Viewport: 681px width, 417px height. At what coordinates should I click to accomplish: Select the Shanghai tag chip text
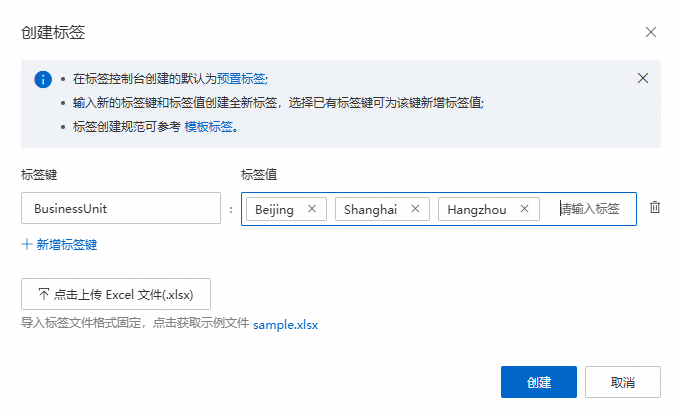[370, 210]
